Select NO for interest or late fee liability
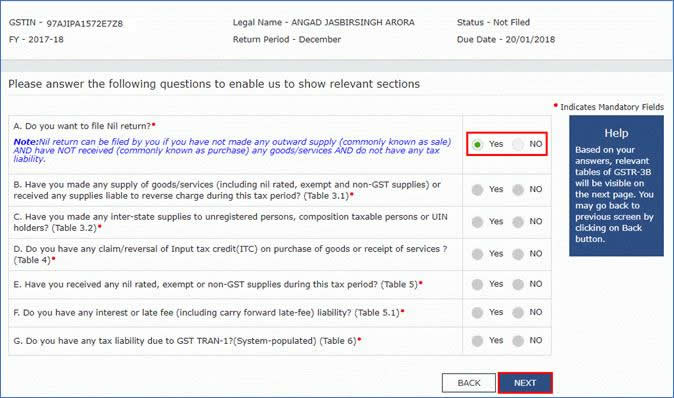Screen dimensions: 674x398 pyautogui.click(x=518, y=312)
